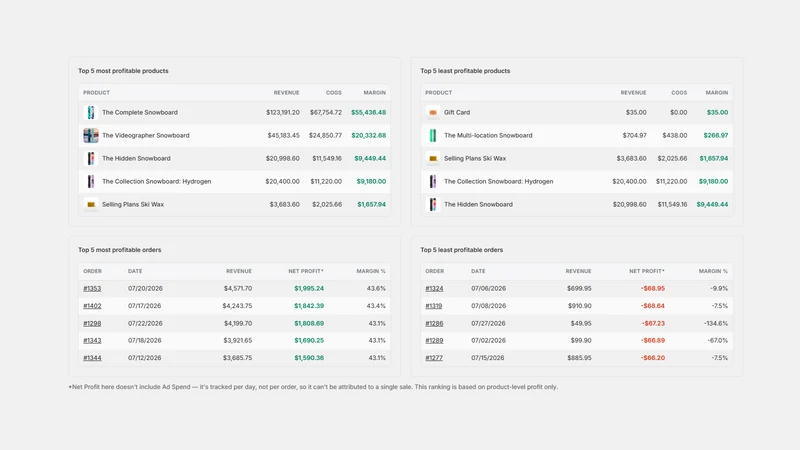Click The Multi-location Snowboard thumbnail
The image size is (800, 450).
433,135
